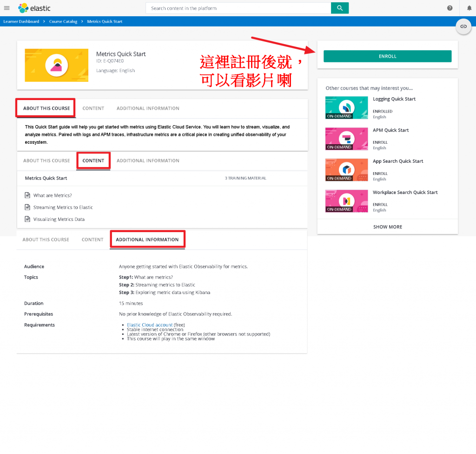Viewport: 476px width, 454px height.
Task: Open APM Quick Start course title
Action: click(x=390, y=130)
